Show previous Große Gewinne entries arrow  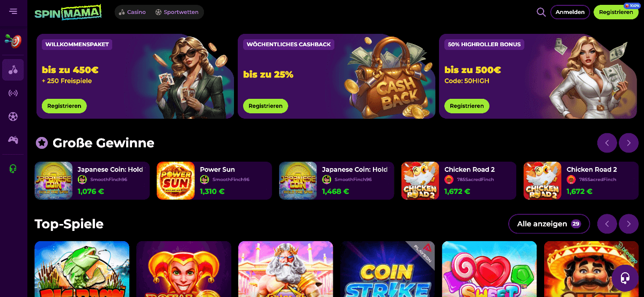pos(607,143)
